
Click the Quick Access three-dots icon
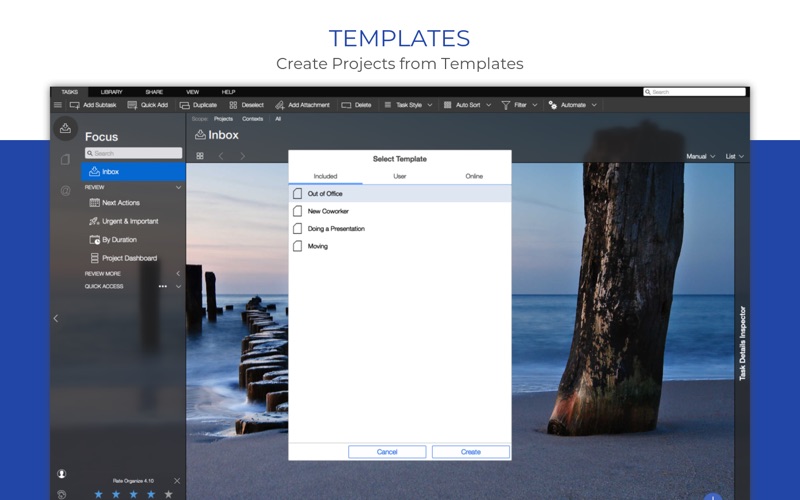pyautogui.click(x=163, y=286)
